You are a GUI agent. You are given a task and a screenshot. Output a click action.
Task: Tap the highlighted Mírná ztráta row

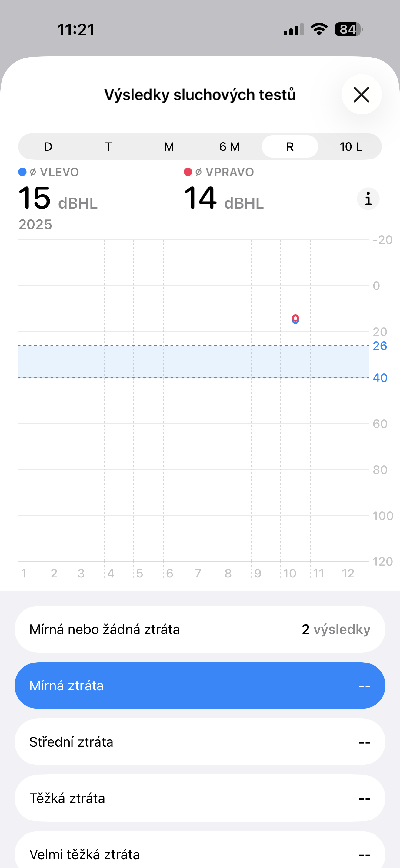200,686
